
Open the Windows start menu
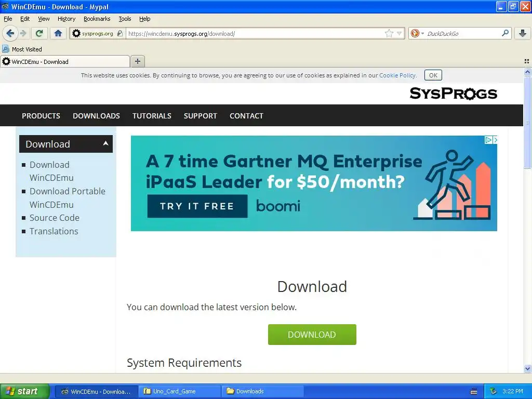[24, 391]
